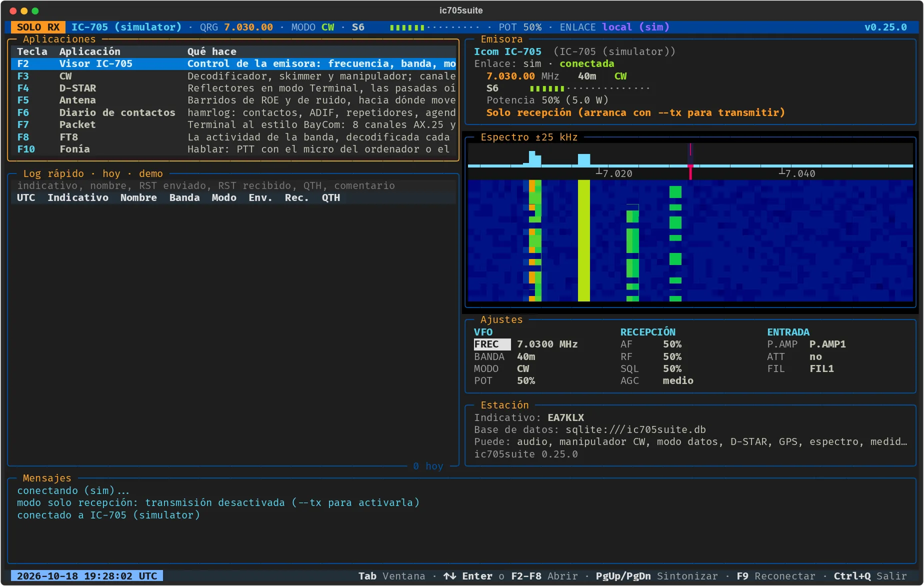This screenshot has height=586, width=924.
Task: Select the AGC medio setting
Action: pos(657,380)
